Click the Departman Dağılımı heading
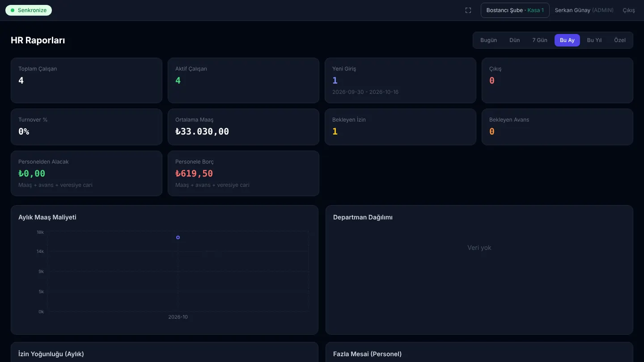Viewport: 644px width, 362px height. point(363,217)
